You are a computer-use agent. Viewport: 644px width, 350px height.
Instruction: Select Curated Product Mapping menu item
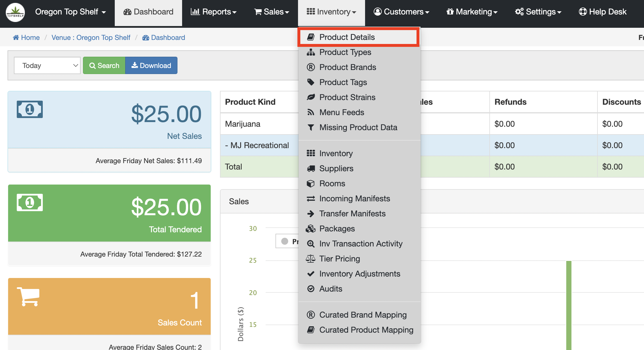click(x=359, y=330)
